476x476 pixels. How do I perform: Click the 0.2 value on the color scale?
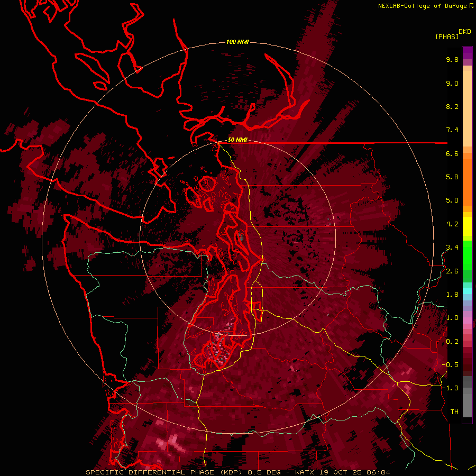(452, 342)
